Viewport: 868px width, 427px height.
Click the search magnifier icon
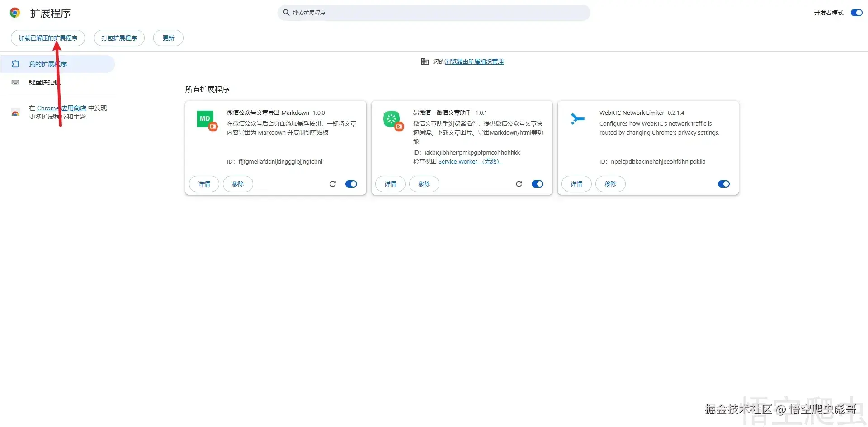pyautogui.click(x=286, y=13)
